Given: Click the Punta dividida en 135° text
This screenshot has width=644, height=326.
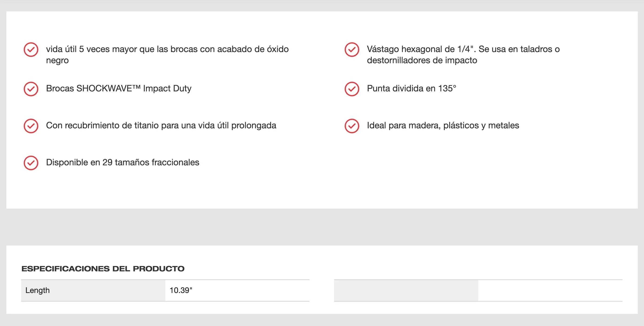Looking at the screenshot, I should pyautogui.click(x=412, y=89).
